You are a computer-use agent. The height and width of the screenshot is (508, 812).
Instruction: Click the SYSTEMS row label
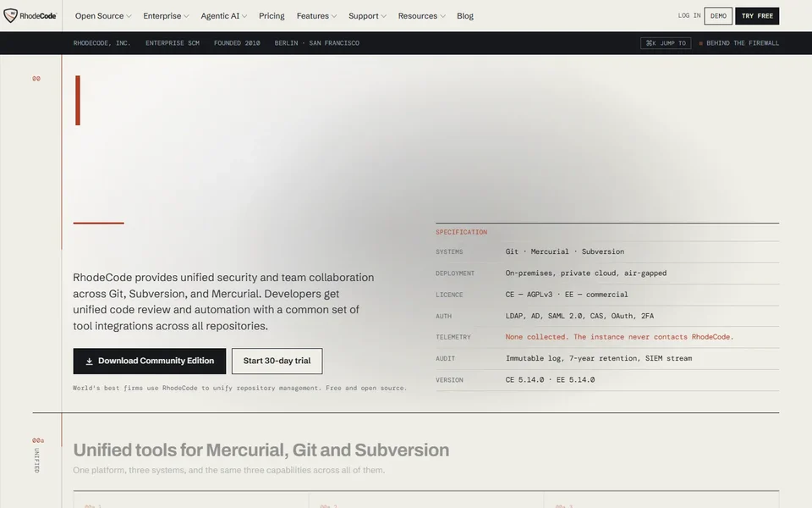pos(449,252)
